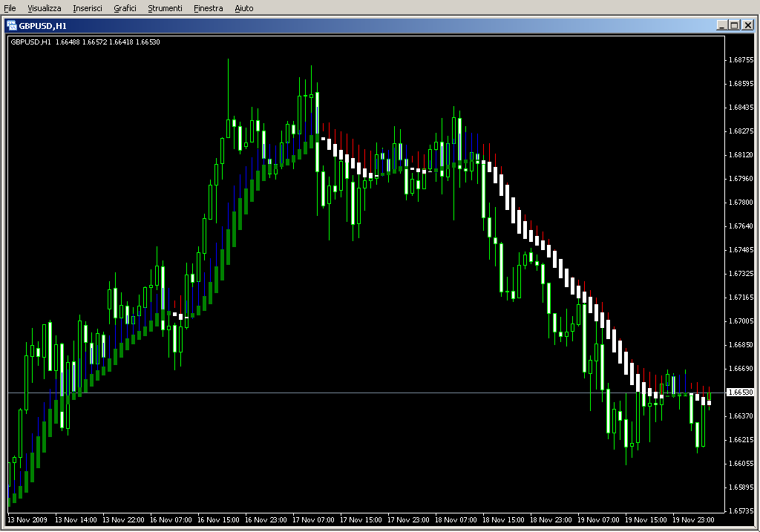Image resolution: width=760 pixels, height=532 pixels.
Task: Click the 1.67325 price axis label
Action: tap(740, 274)
